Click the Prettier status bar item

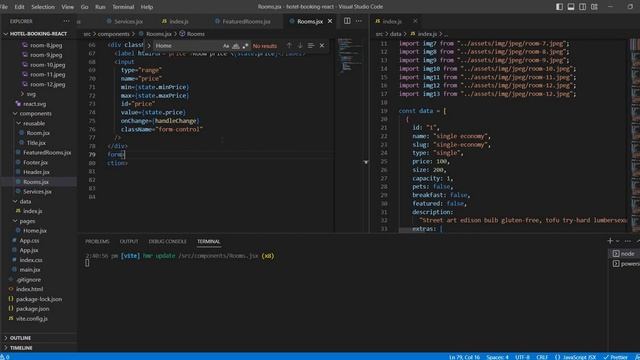(x=616, y=357)
